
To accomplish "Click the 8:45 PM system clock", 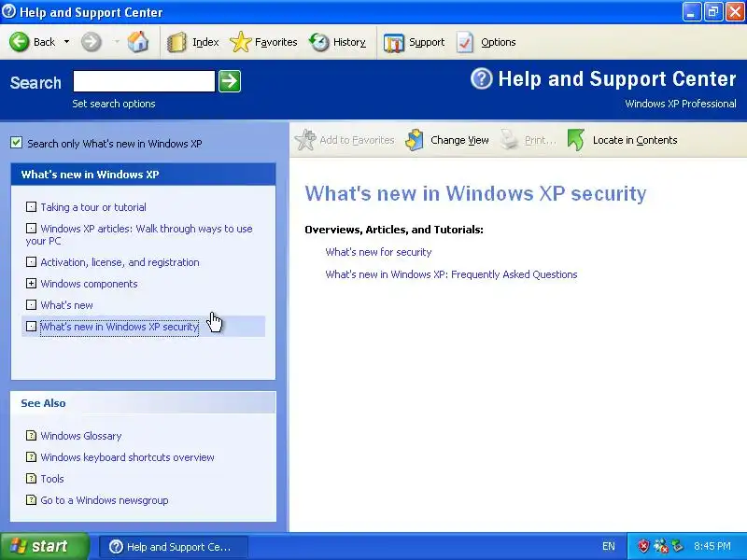I will click(712, 546).
